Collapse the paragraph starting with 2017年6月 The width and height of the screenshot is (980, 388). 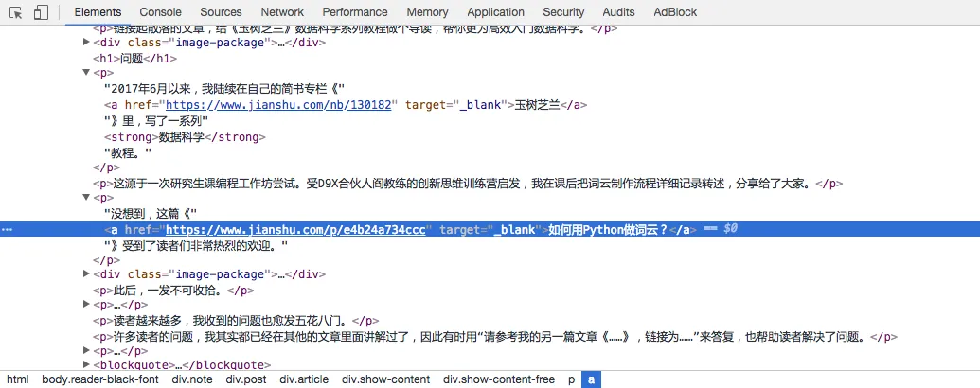point(86,74)
